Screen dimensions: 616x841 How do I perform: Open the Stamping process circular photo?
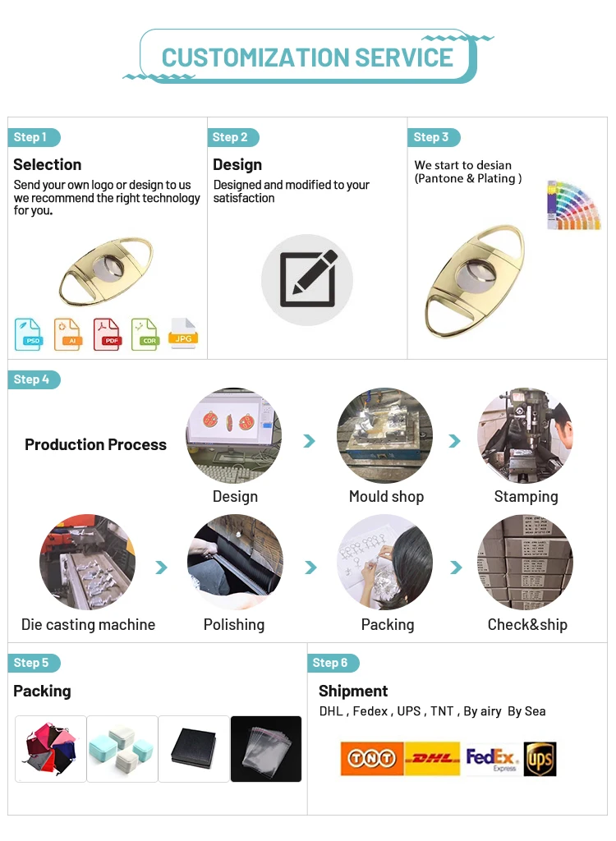click(525, 436)
